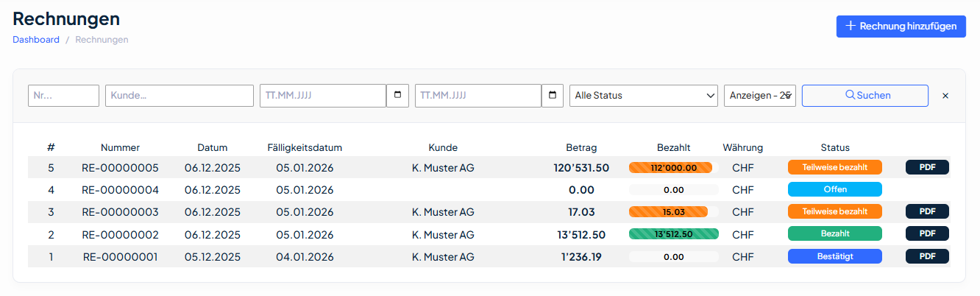Click the Offen status badge of RE-00000004
This screenshot has height=296, width=980.
point(834,189)
